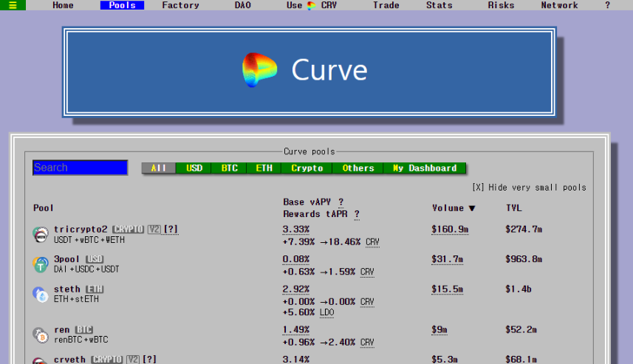Screen dimensions: 633x364
Task: Click the USD badge next to 3pool
Action: (95, 259)
